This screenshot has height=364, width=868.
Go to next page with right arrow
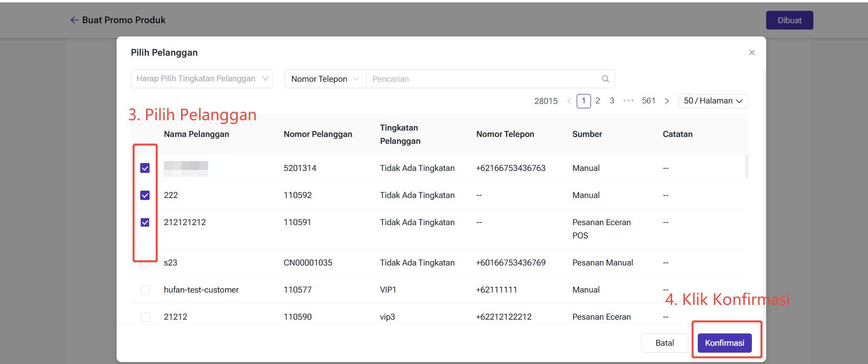(667, 101)
